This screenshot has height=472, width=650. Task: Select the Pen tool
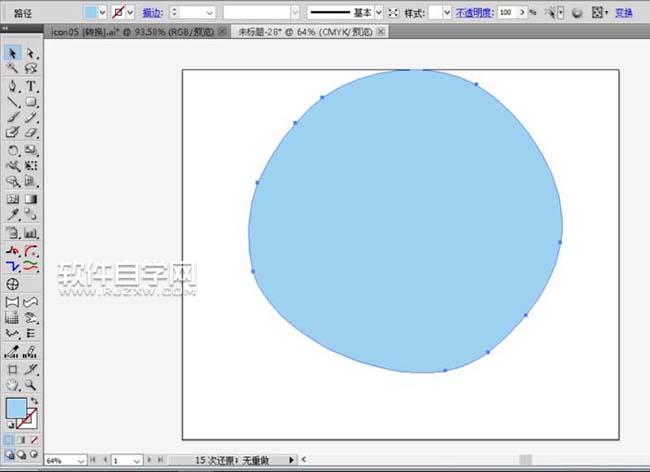point(13,86)
